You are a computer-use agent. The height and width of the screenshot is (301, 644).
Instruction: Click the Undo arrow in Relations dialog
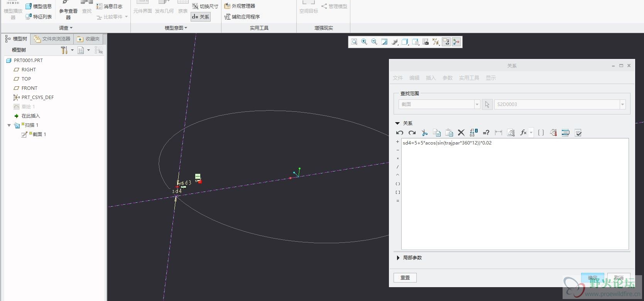point(399,133)
